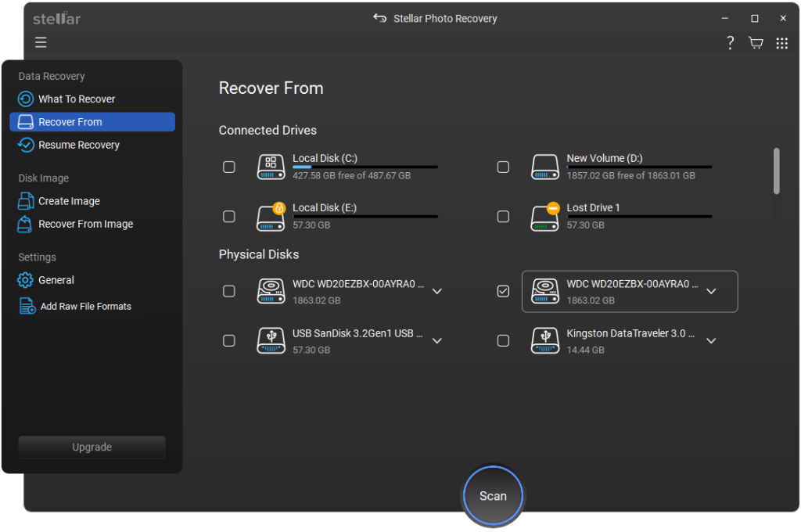Image resolution: width=801 pixels, height=532 pixels.
Task: Click the Kingston DataTraveler 3.0 name
Action: [630, 334]
